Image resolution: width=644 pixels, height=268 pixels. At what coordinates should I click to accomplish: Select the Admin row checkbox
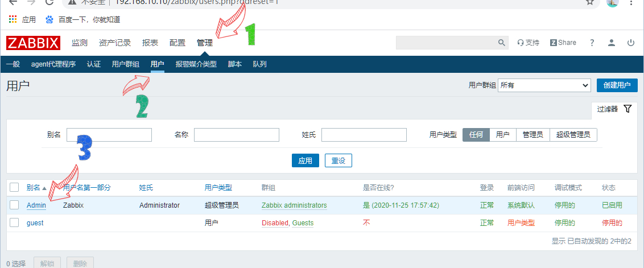click(14, 205)
